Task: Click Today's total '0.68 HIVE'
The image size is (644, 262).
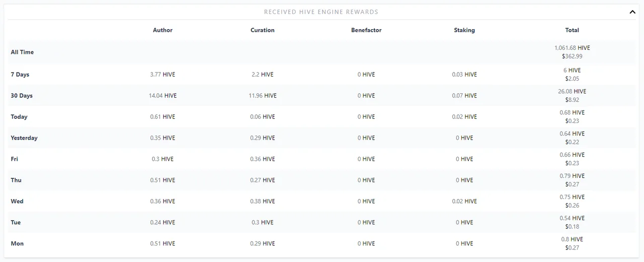Action: pyautogui.click(x=572, y=113)
